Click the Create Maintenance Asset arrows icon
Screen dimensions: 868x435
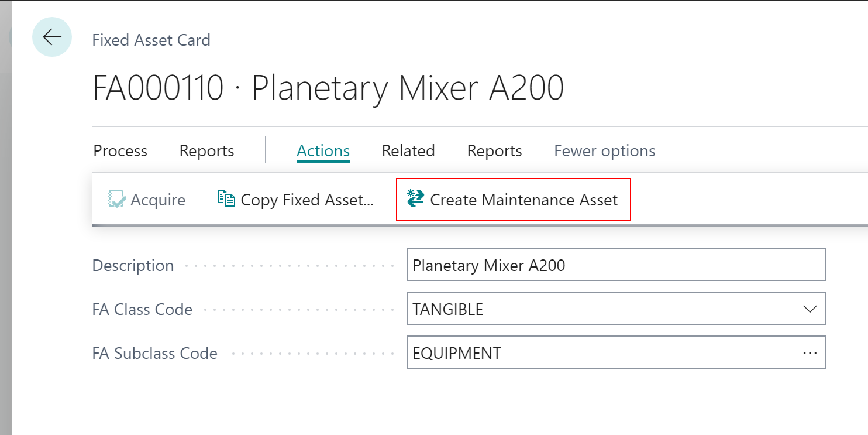click(415, 199)
